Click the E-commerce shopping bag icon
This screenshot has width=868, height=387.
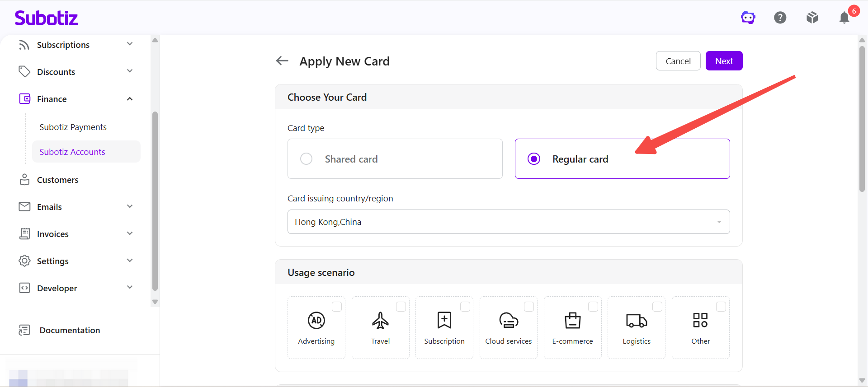click(x=573, y=320)
